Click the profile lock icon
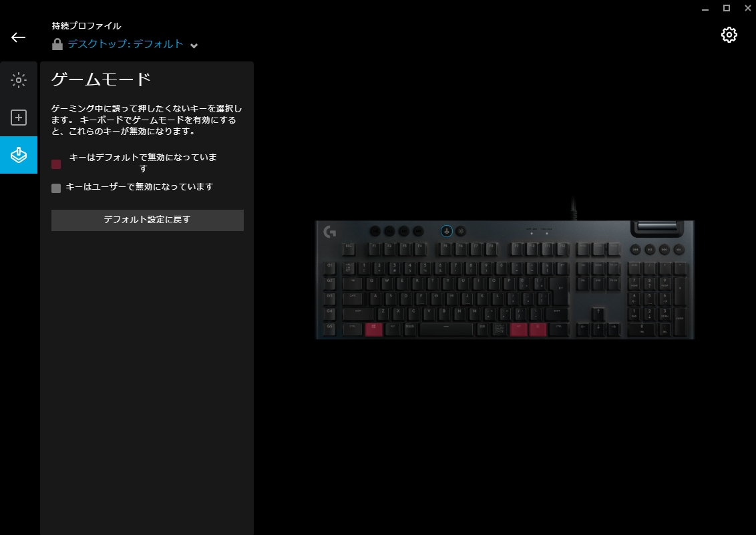This screenshot has width=756, height=535. pos(57,44)
